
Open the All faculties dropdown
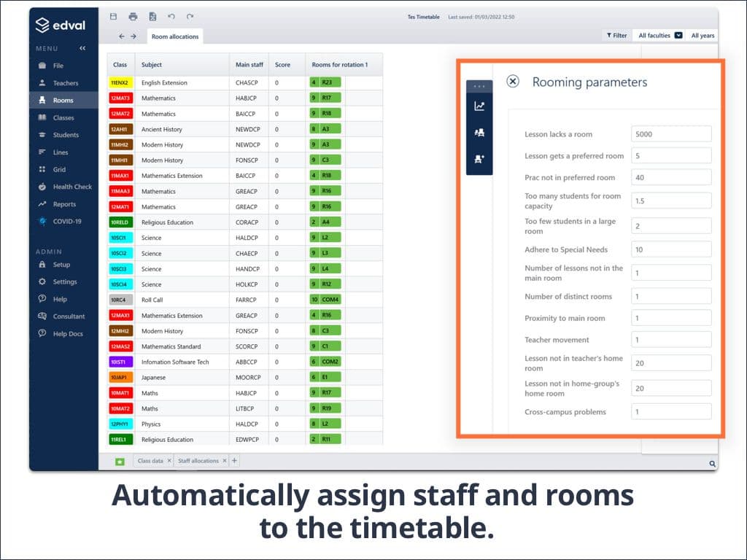[x=660, y=35]
